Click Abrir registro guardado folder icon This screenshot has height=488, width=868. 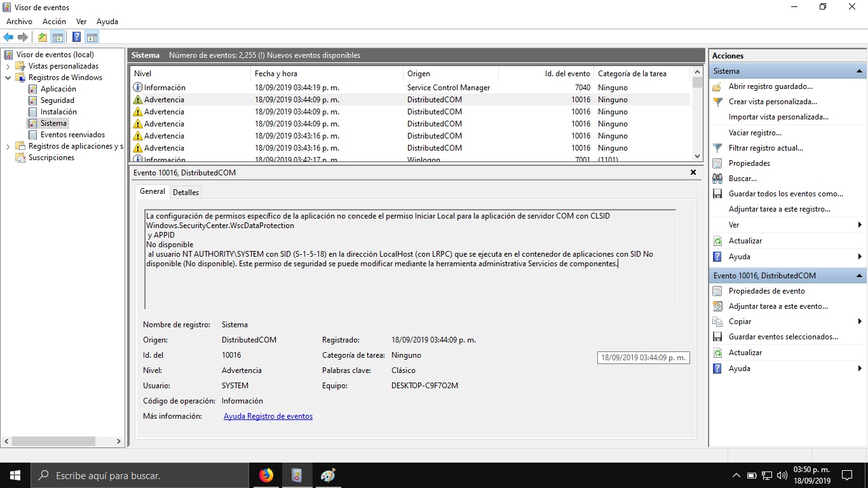coord(717,86)
